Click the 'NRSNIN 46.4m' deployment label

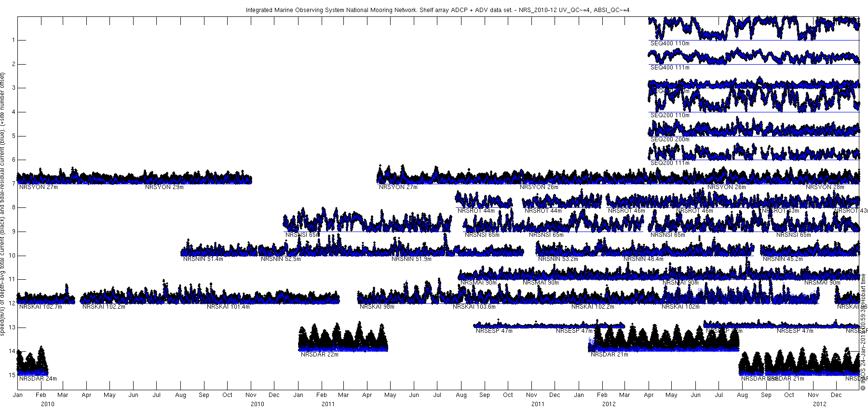coord(643,259)
